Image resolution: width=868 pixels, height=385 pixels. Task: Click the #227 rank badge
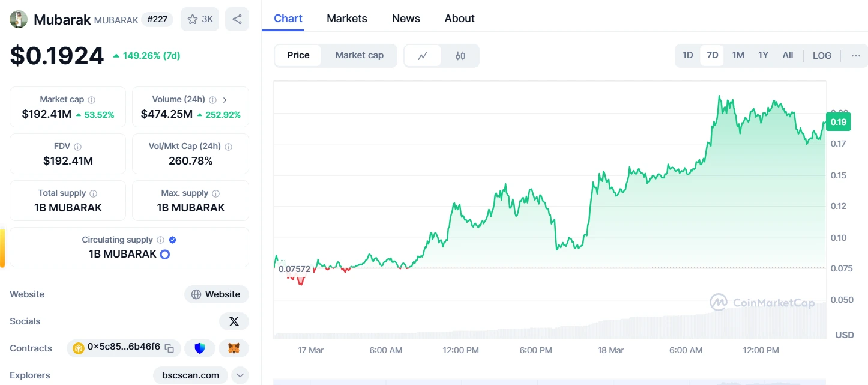click(x=157, y=19)
